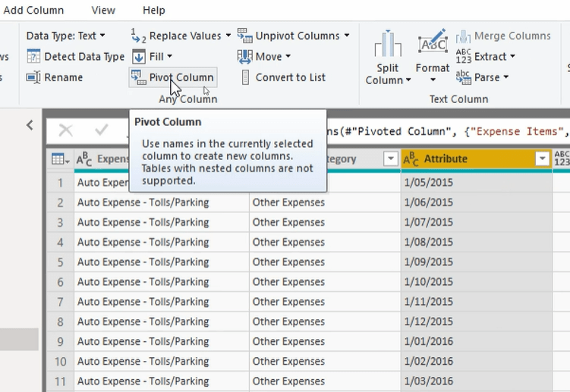Click Other Expenses cell in row 2
Image resolution: width=570 pixels, height=392 pixels.
click(x=325, y=202)
